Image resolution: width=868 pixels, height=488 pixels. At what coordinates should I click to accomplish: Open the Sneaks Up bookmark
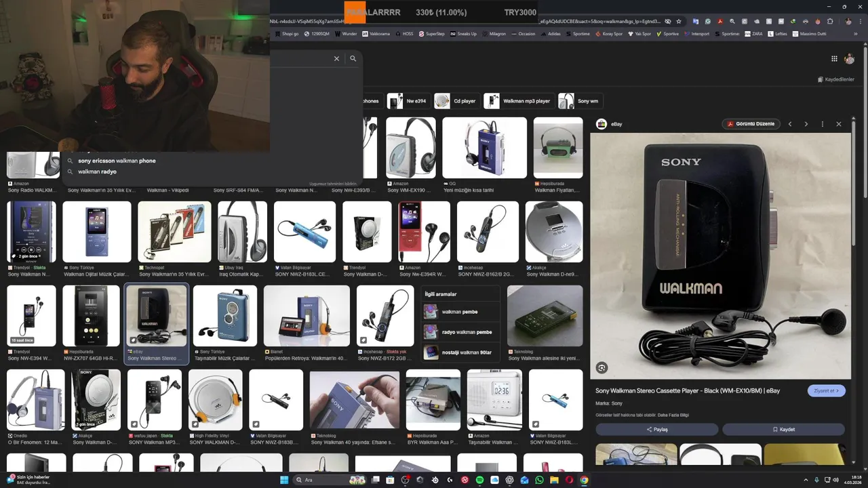[x=463, y=34]
